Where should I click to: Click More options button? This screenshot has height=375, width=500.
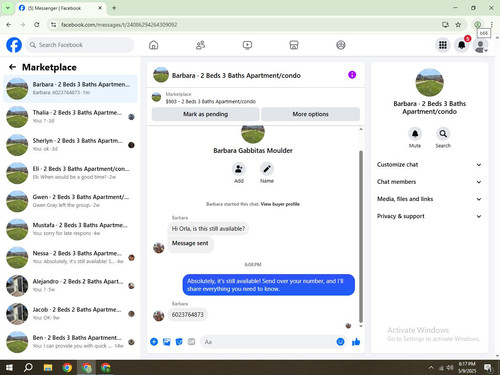310,114
